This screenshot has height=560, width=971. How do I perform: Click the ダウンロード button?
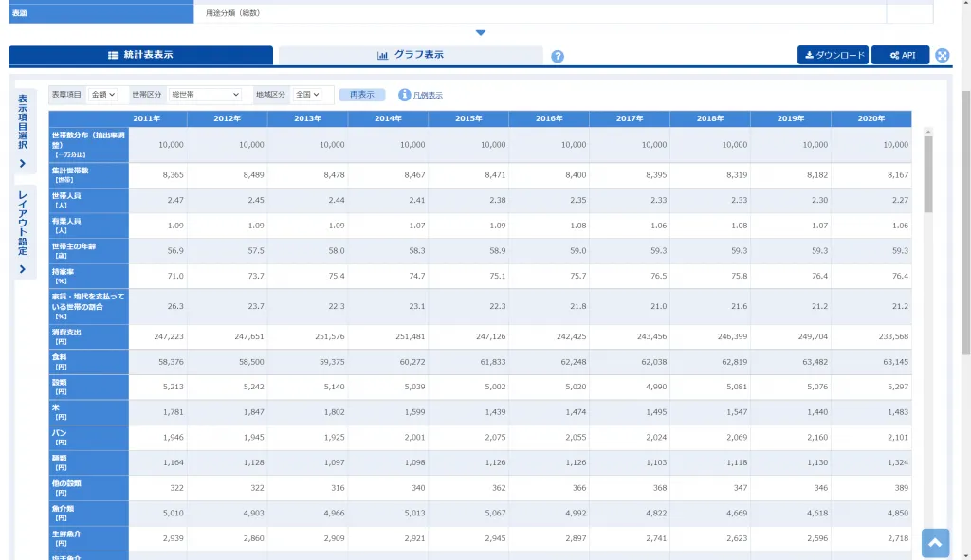833,55
